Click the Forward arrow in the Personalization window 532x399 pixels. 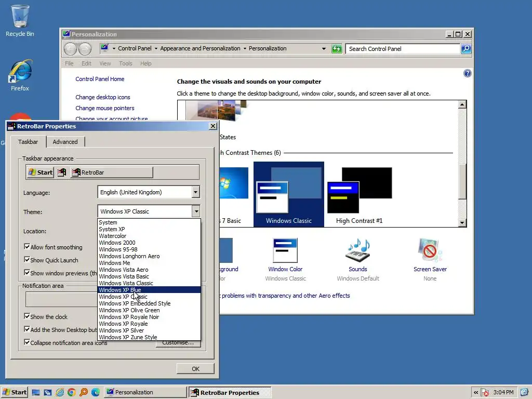(85, 49)
